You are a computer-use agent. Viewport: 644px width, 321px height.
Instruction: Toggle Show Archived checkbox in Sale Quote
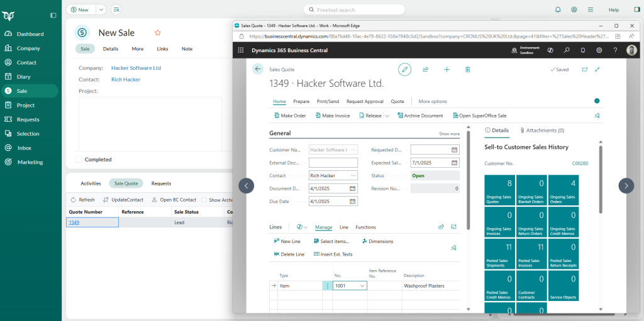(204, 200)
